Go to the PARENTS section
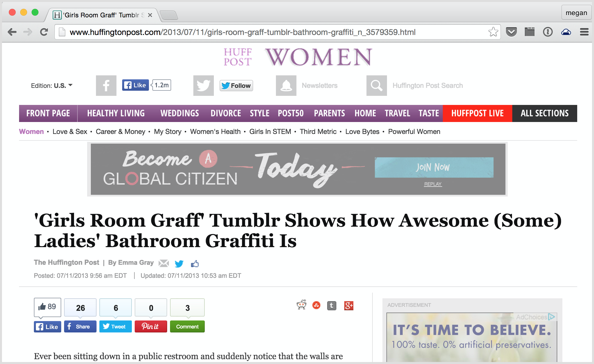The height and width of the screenshot is (364, 594). pyautogui.click(x=329, y=113)
